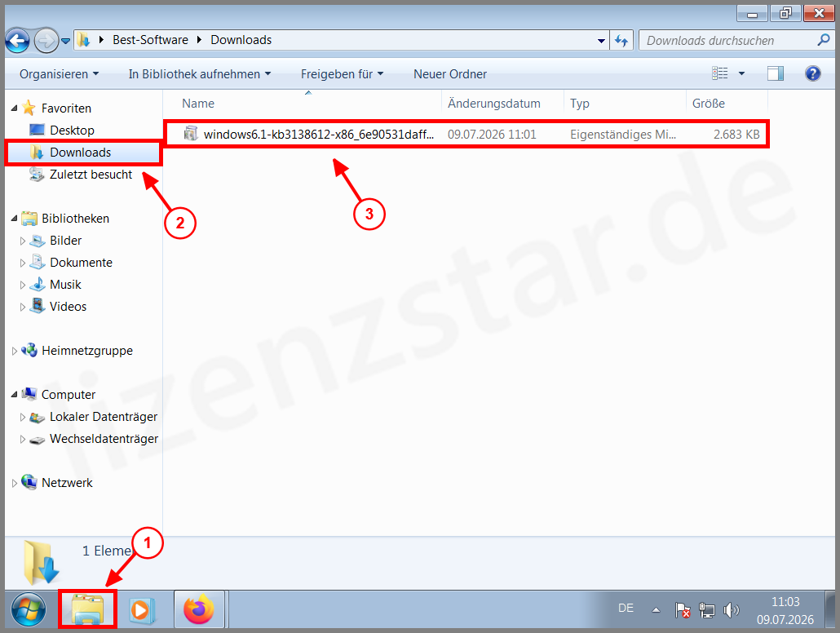The height and width of the screenshot is (633, 840).
Task: Open the Dokumente library
Action: click(81, 262)
